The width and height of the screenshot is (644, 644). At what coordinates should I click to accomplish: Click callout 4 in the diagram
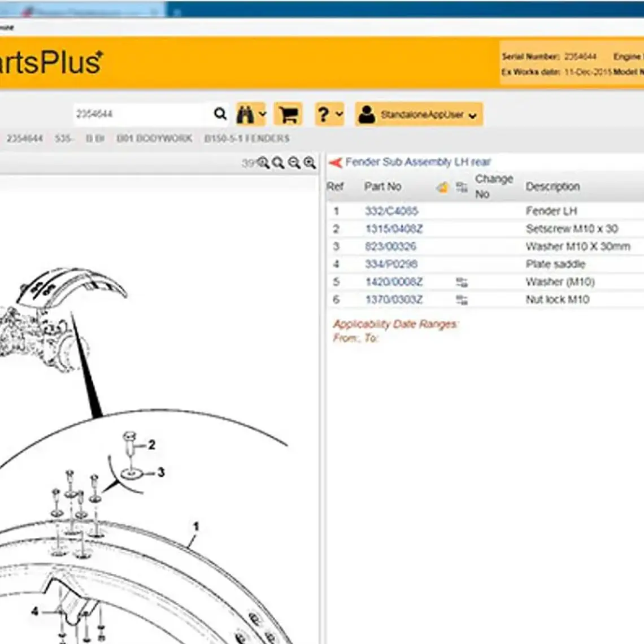(x=35, y=612)
